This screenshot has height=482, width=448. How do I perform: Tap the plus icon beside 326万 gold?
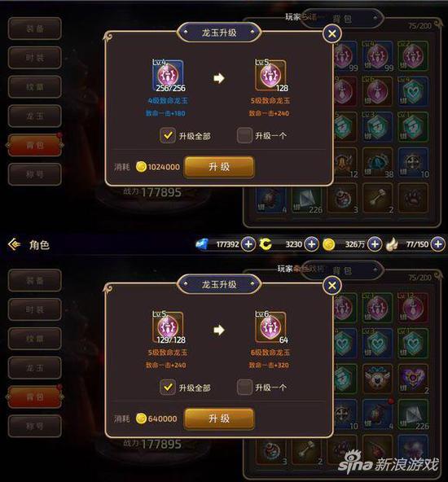(x=374, y=244)
